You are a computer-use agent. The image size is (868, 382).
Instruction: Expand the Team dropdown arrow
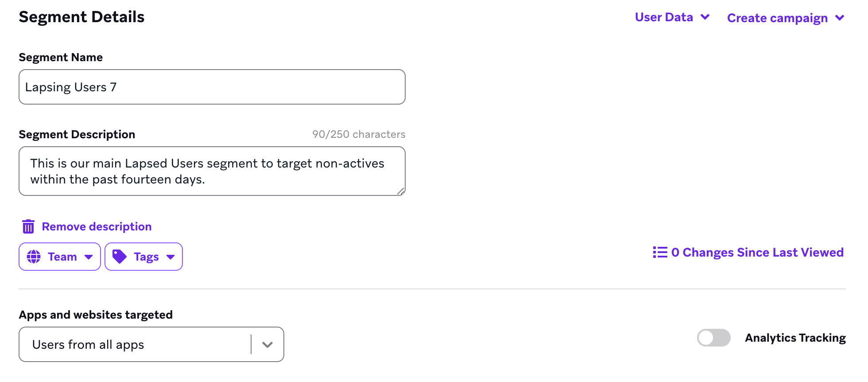tap(89, 257)
